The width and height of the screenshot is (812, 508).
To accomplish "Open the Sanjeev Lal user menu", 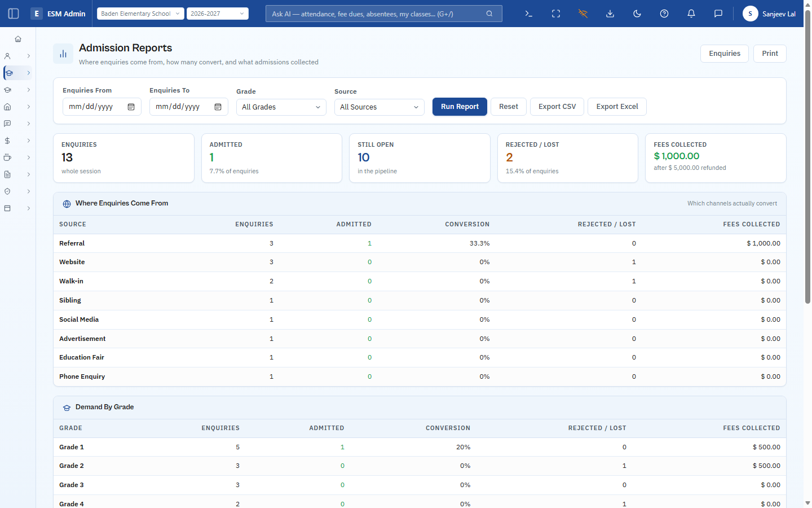I will (x=770, y=14).
